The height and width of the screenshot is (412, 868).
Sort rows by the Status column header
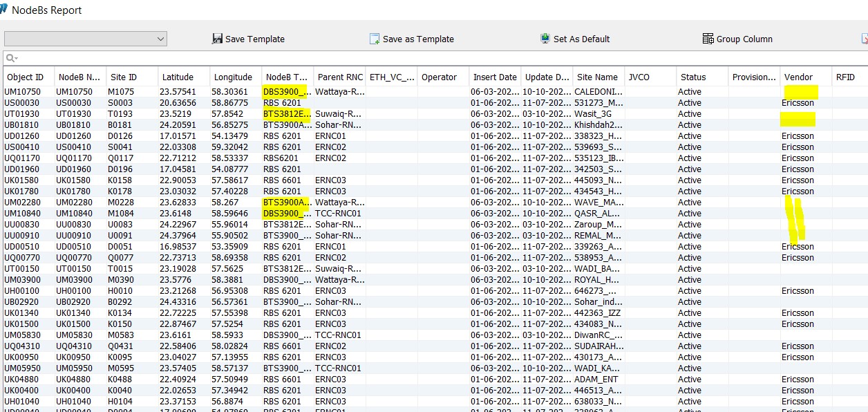(693, 77)
